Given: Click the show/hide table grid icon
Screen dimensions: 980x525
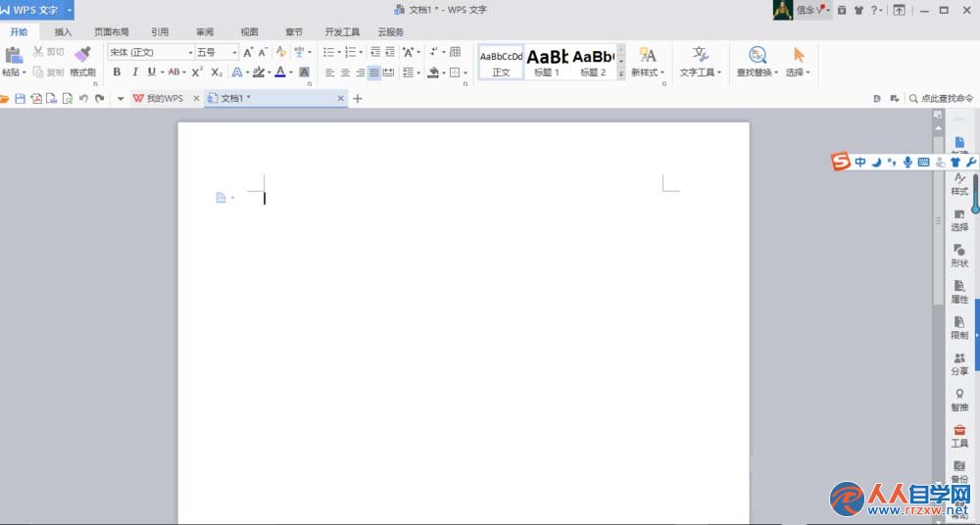Looking at the screenshot, I should 455,52.
